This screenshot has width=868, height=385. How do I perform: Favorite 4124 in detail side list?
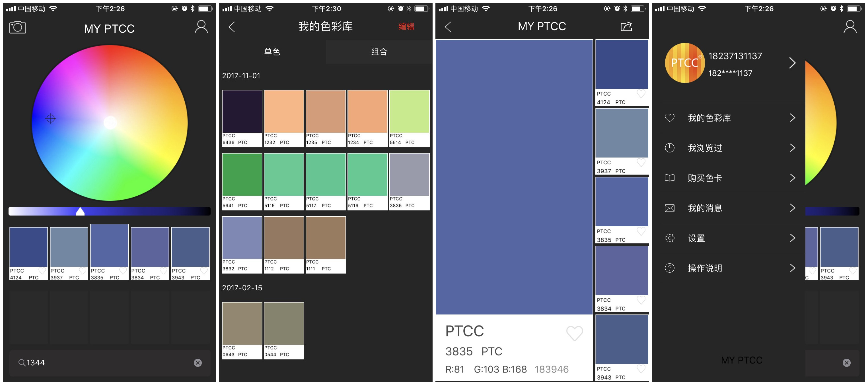point(641,94)
